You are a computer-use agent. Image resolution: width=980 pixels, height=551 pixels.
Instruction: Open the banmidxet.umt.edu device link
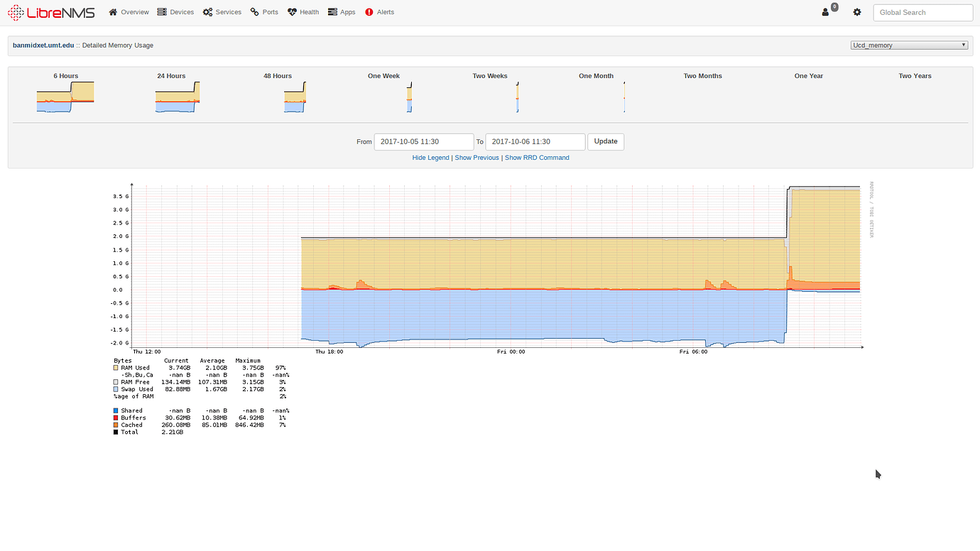[43, 45]
